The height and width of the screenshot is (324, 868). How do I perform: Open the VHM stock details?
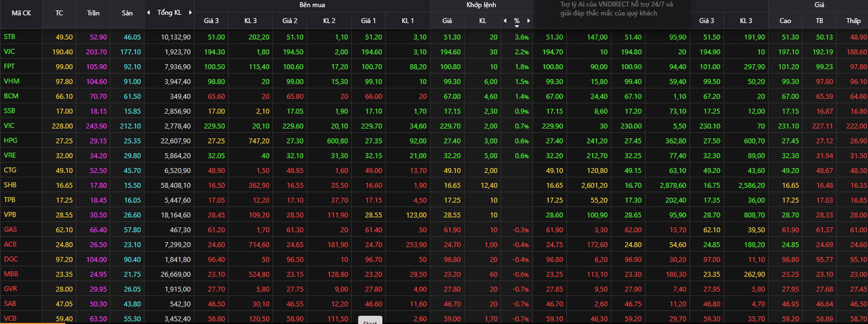point(11,81)
